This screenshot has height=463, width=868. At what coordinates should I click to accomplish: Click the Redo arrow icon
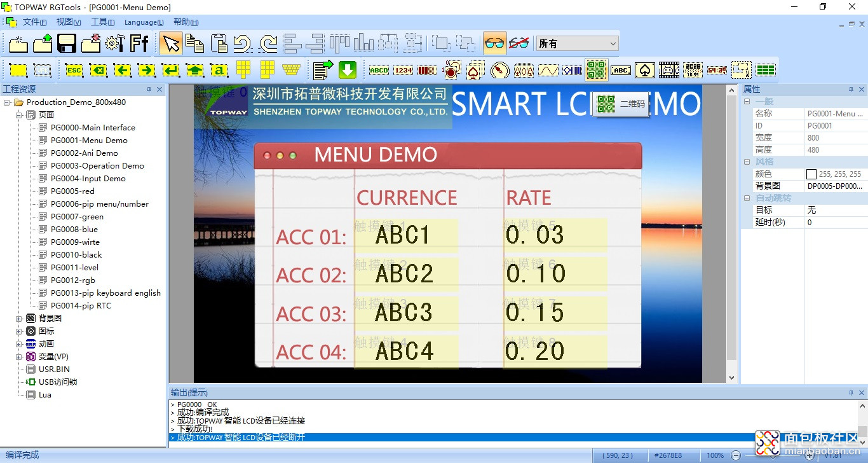coord(268,43)
